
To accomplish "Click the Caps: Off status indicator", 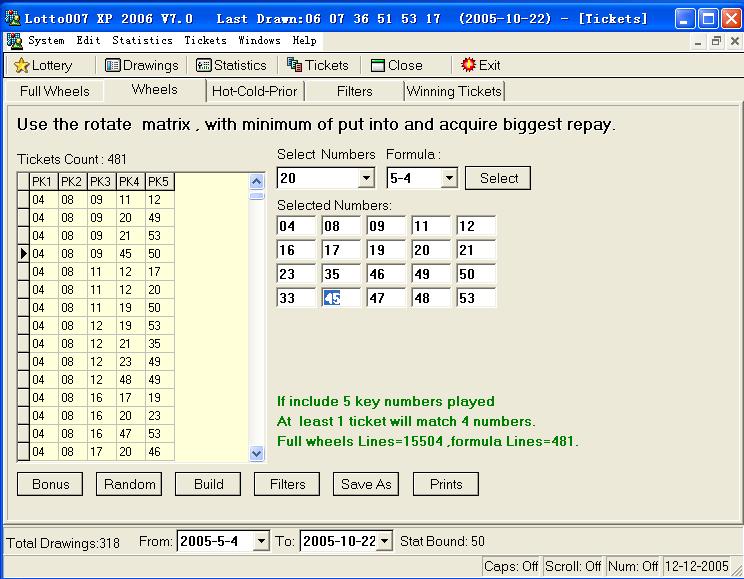I will (x=511, y=566).
